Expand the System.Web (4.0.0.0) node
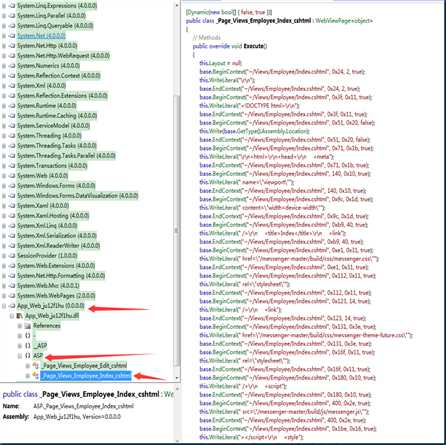Viewport: 446px width, 445px height. pos(4,176)
